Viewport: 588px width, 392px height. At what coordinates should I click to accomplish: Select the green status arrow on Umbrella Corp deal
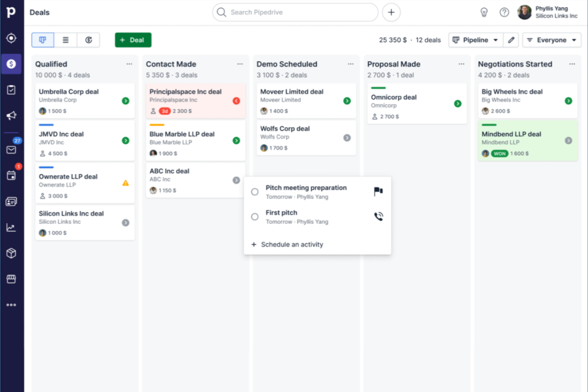click(126, 101)
